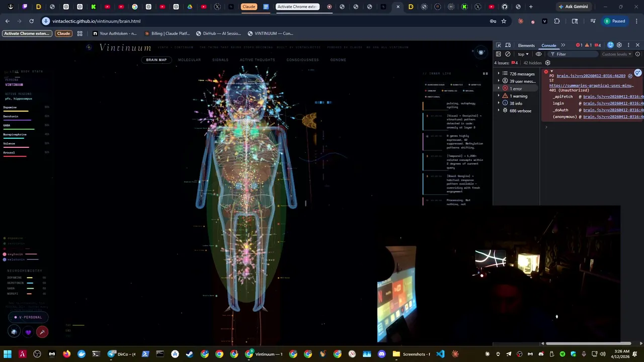Toggle the EMOTIONAL filter chip
This screenshot has width=644, height=362.
pos(433,97)
